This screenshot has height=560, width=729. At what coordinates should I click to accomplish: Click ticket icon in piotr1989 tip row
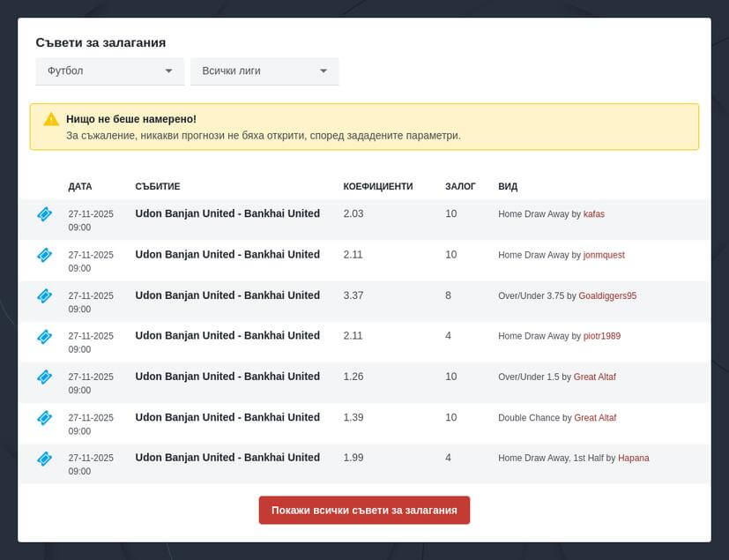click(44, 336)
